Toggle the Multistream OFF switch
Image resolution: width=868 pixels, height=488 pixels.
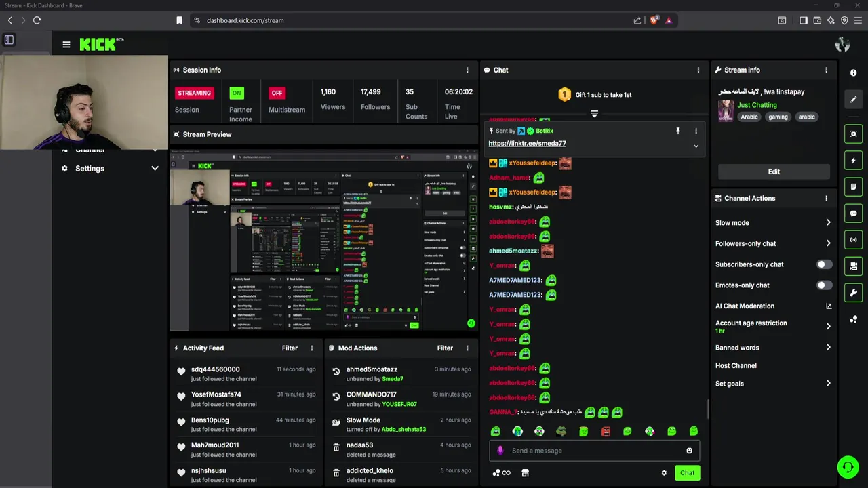coord(277,93)
